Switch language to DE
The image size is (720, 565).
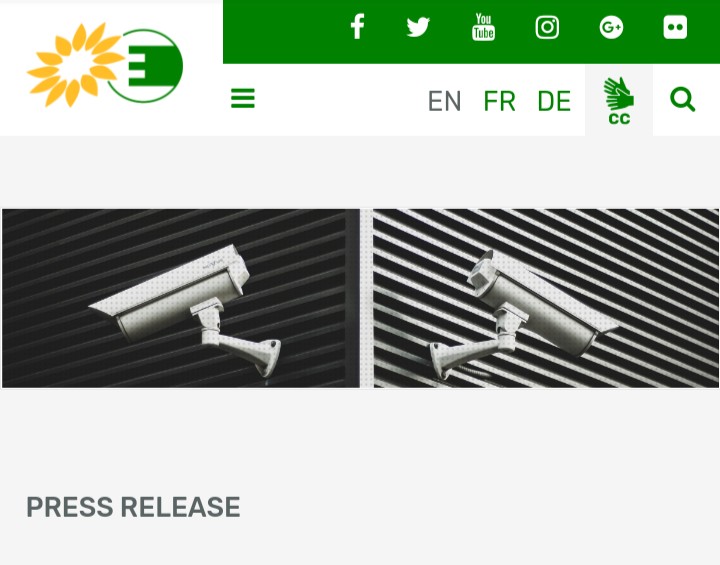coord(554,101)
